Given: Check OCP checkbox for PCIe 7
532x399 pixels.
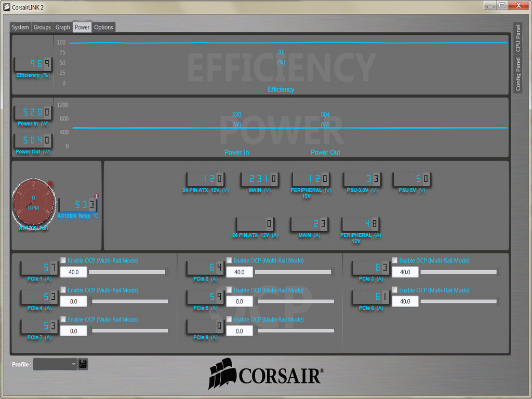Looking at the screenshot, I should point(63,319).
